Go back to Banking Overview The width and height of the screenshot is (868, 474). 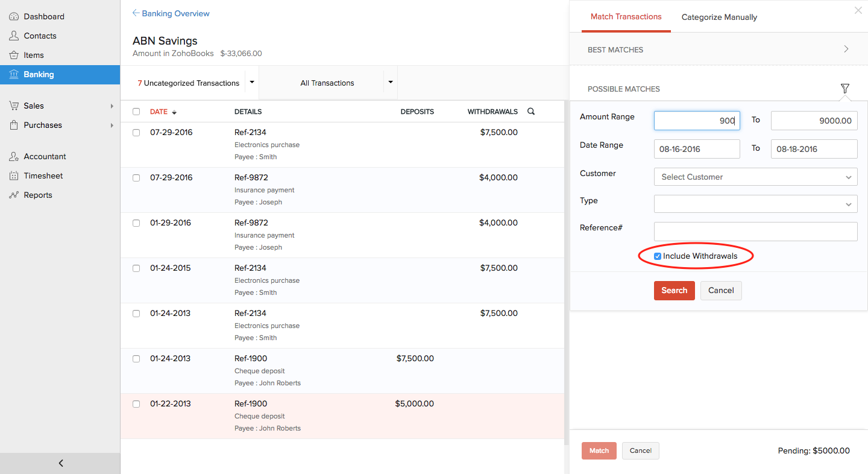[171, 13]
